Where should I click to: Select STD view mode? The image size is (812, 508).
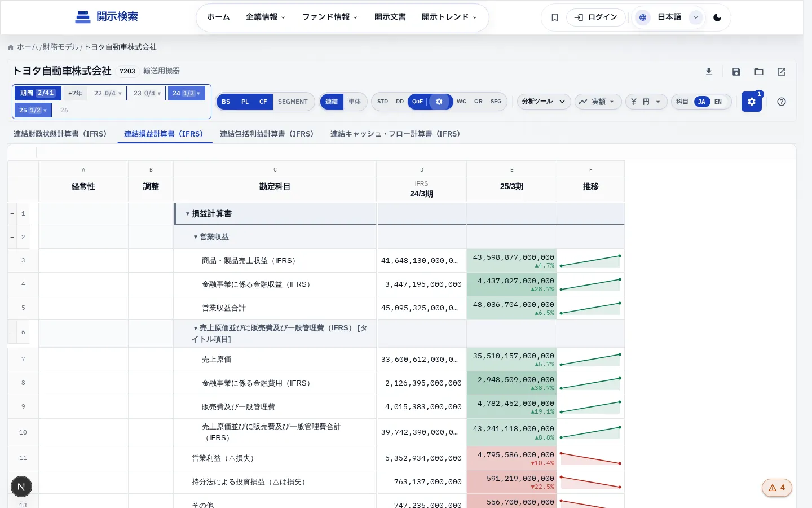click(383, 102)
